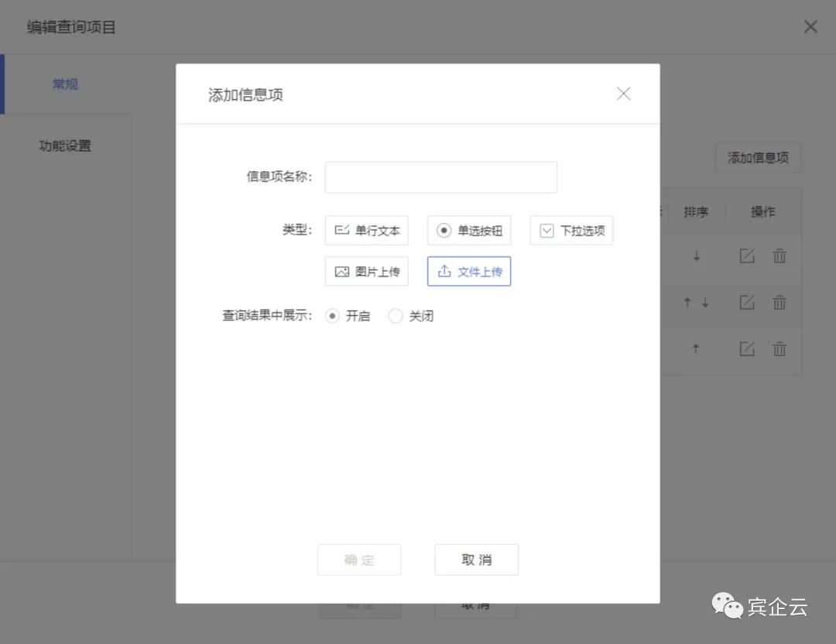
Task: Move the second item up with the up arrow
Action: point(687,303)
